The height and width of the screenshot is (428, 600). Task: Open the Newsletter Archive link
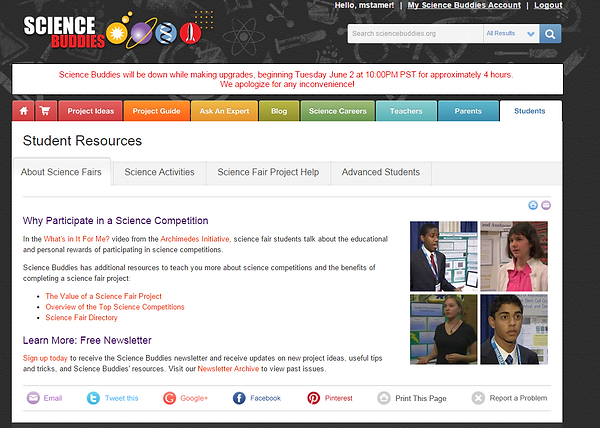[228, 369]
